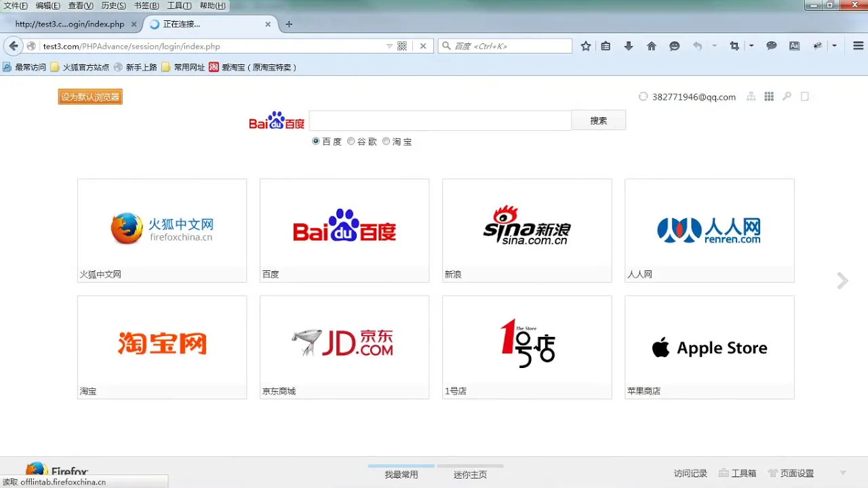868x488 pixels.
Task: Click the site map tree icon
Action: 751,97
